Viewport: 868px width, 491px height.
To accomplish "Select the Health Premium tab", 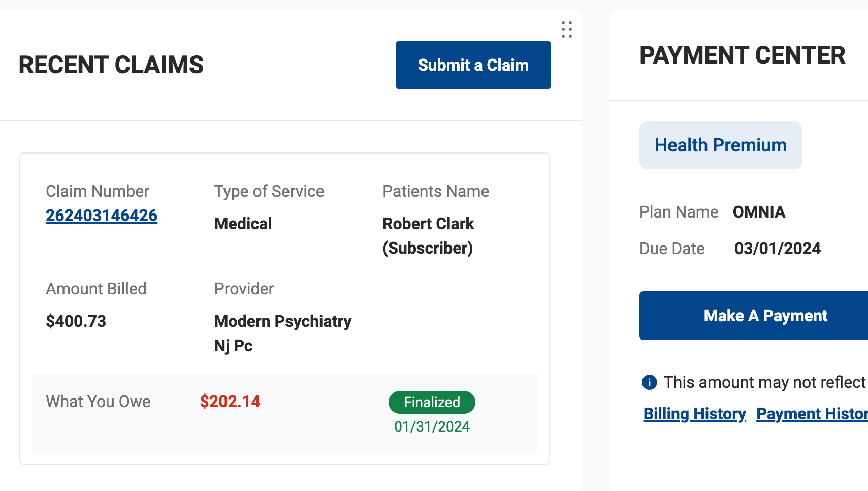I will (721, 145).
